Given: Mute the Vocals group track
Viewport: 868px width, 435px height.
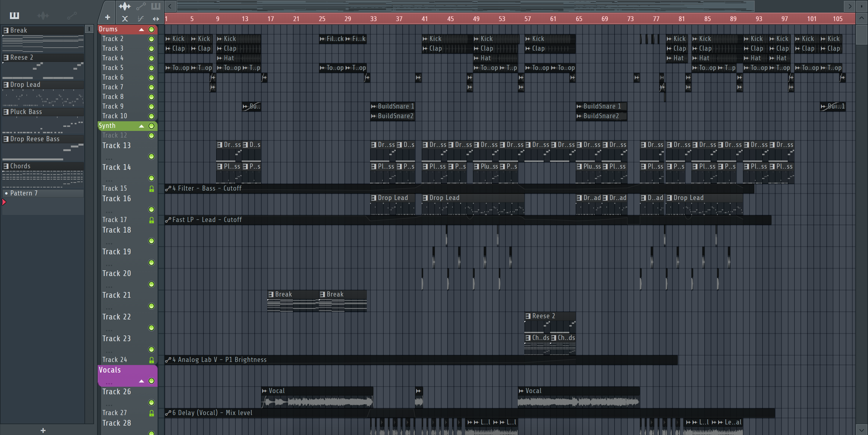Looking at the screenshot, I should coord(152,381).
